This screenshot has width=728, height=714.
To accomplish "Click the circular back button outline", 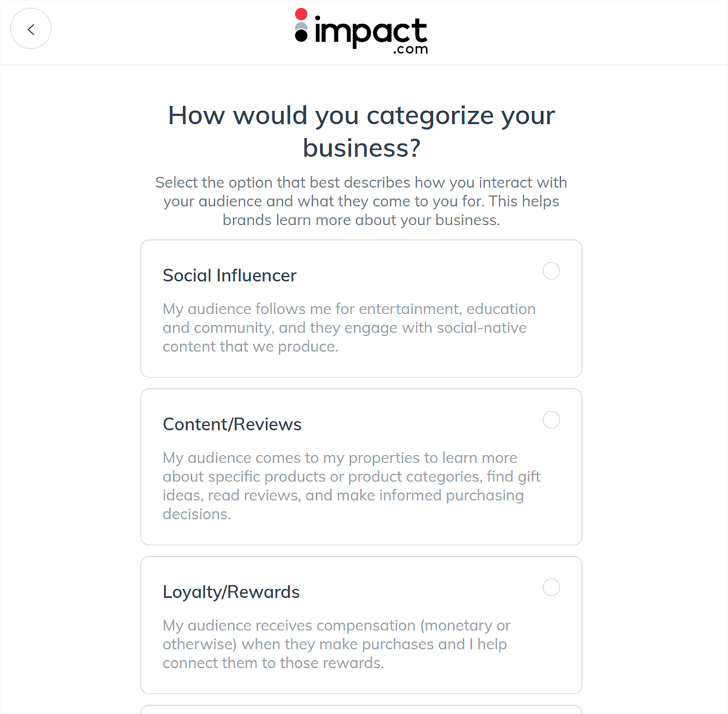I will coord(31,29).
